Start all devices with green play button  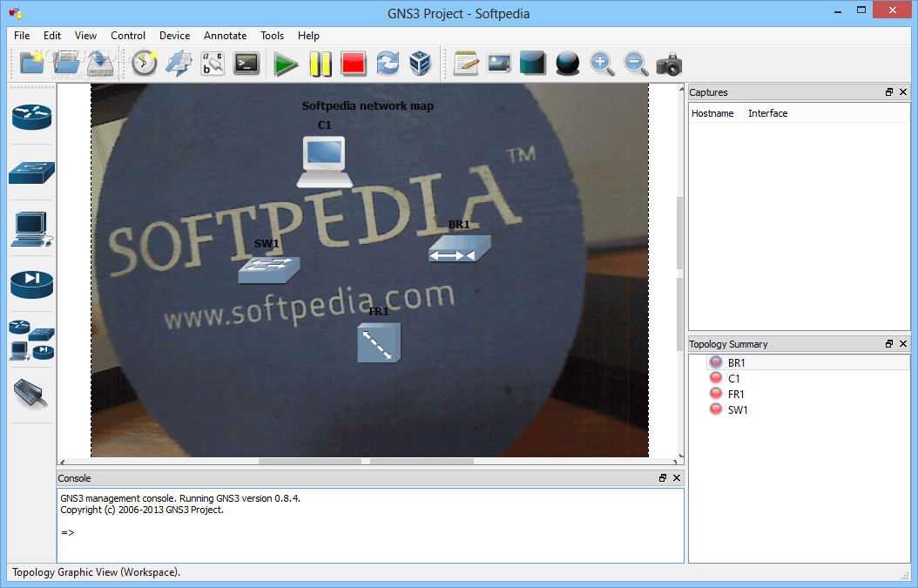pyautogui.click(x=286, y=64)
